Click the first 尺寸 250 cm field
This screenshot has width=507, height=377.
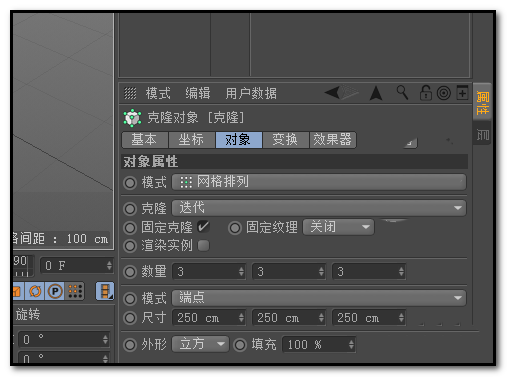coord(209,317)
